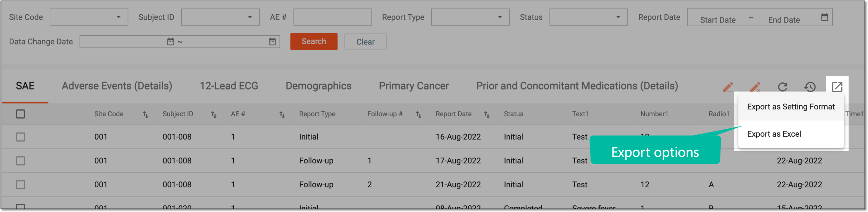868x212 pixels.
Task: Click the Number1 column header
Action: coord(654,114)
